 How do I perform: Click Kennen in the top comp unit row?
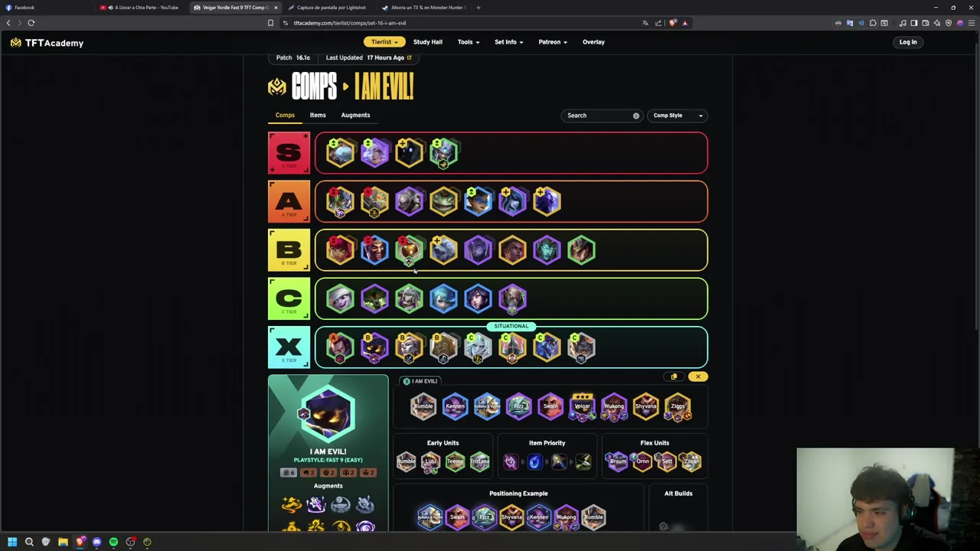point(455,406)
